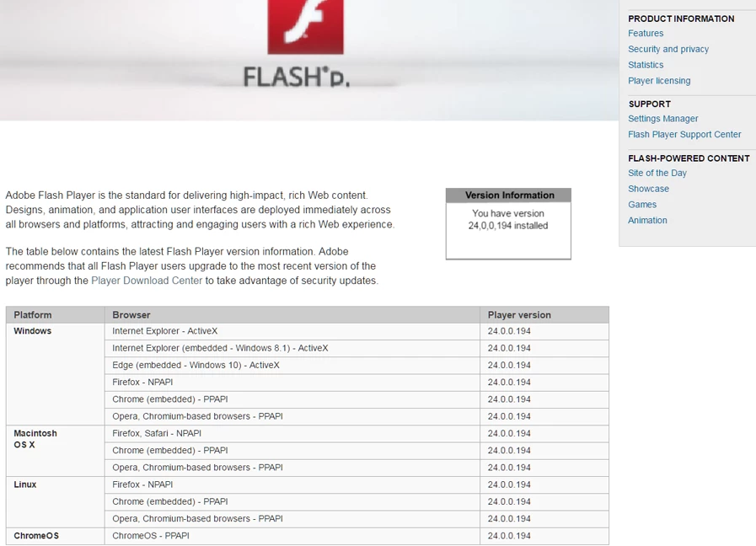Select the Firefox, Safari - NPAPI cell
This screenshot has height=546, width=756.
[x=292, y=434]
